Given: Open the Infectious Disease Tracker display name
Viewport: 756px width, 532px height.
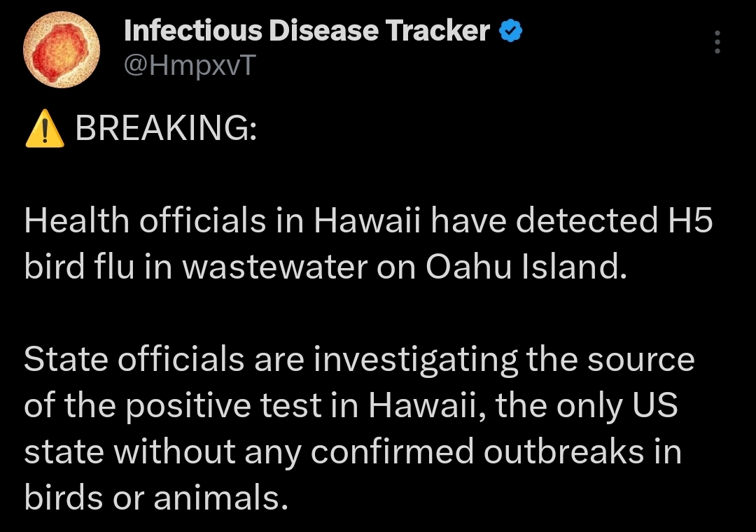Looking at the screenshot, I should pyautogui.click(x=307, y=31).
